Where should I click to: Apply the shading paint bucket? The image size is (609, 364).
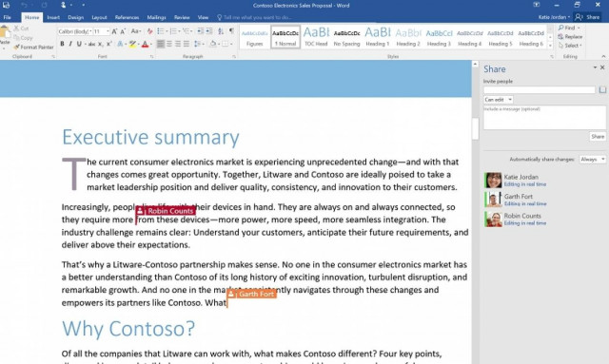point(213,45)
